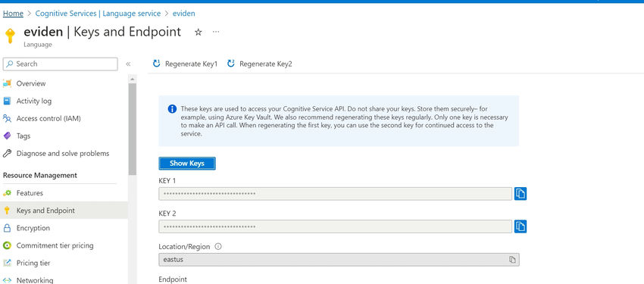Image resolution: width=644 pixels, height=284 pixels.
Task: Click the Pricing tier edit icon
Action: 7,263
